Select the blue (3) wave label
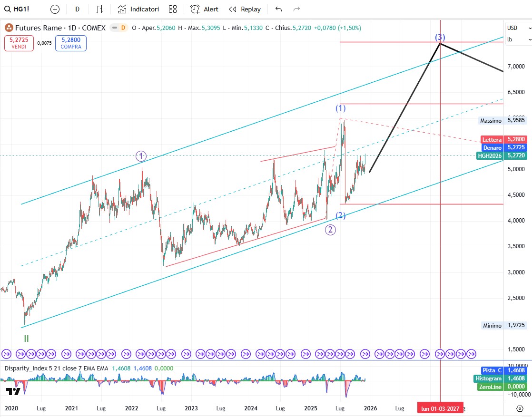The image size is (532, 417). click(440, 37)
